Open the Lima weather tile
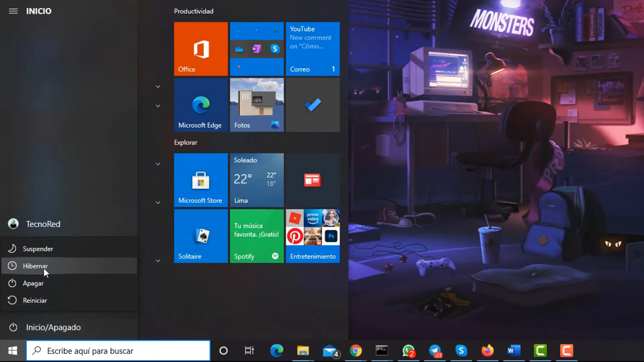 (257, 180)
